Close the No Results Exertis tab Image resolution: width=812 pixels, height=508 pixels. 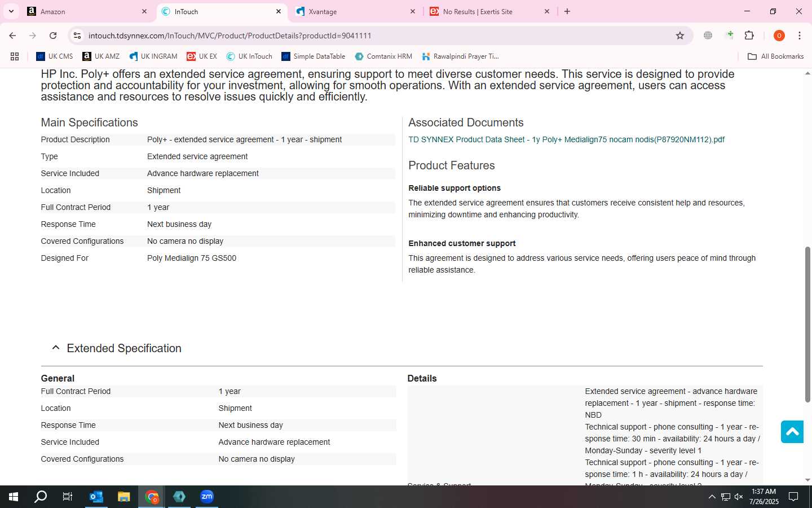(547, 11)
